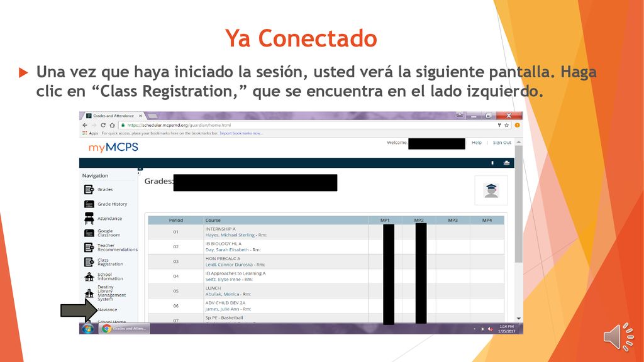Open teacher Hayes, Michael Sterling link
Image resolution: width=644 pixels, height=362 pixels.
click(230, 235)
